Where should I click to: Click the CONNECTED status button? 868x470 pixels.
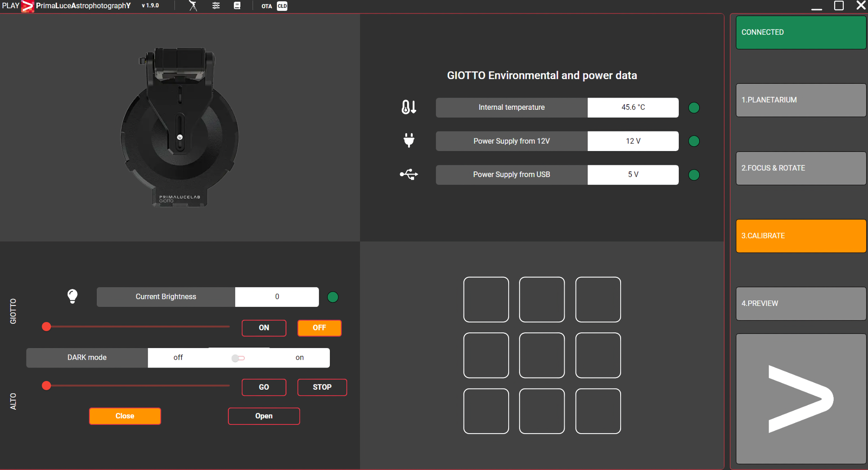(801, 32)
